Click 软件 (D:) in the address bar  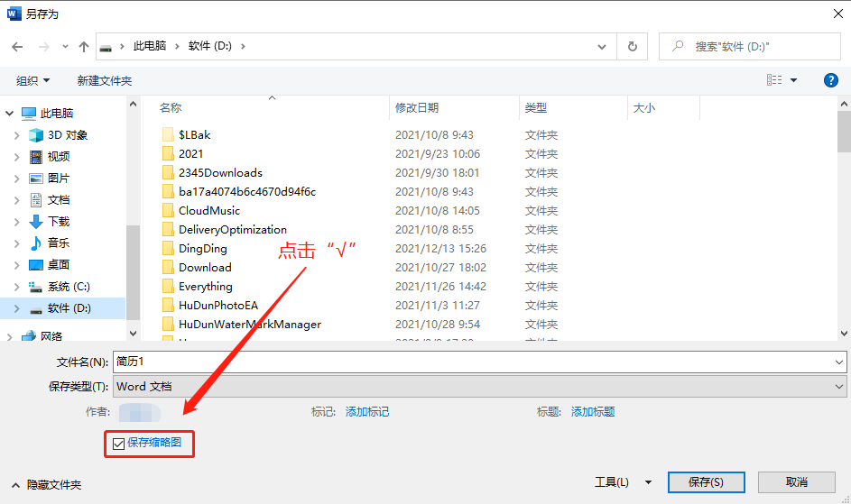tap(210, 47)
